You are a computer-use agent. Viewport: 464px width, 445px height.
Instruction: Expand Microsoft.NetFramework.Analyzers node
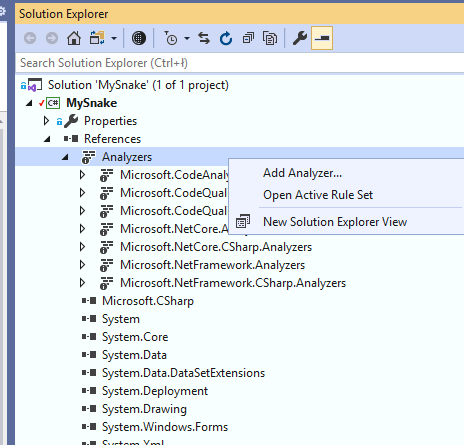pyautogui.click(x=82, y=265)
